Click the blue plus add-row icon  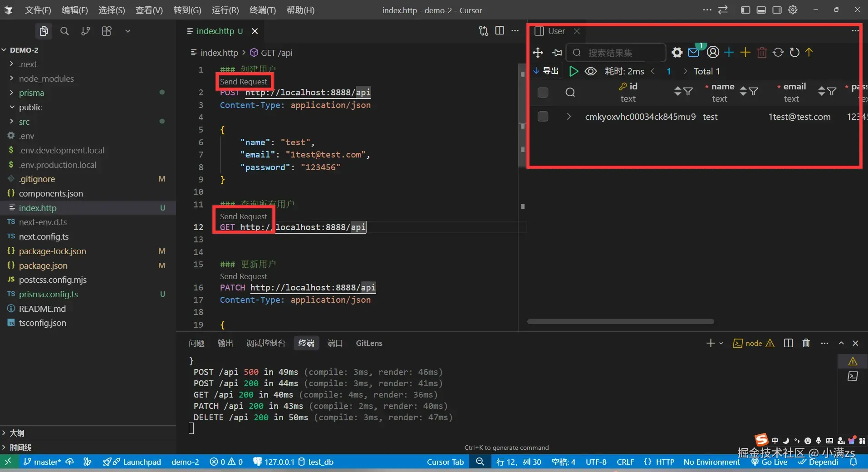(x=729, y=52)
